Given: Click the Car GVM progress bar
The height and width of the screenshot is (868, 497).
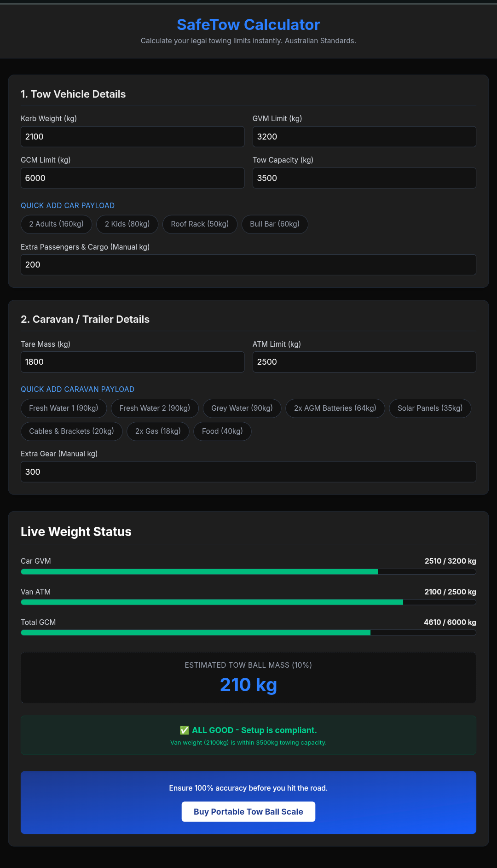Looking at the screenshot, I should pos(248,572).
